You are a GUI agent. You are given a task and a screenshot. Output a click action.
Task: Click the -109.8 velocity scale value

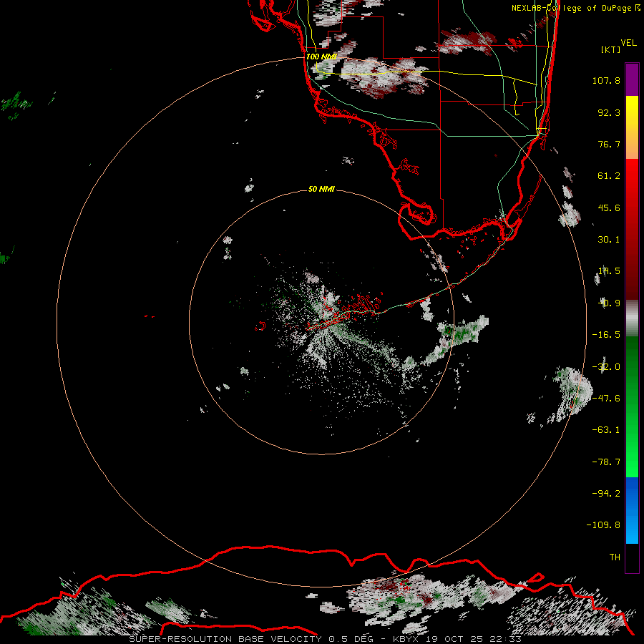point(603,525)
